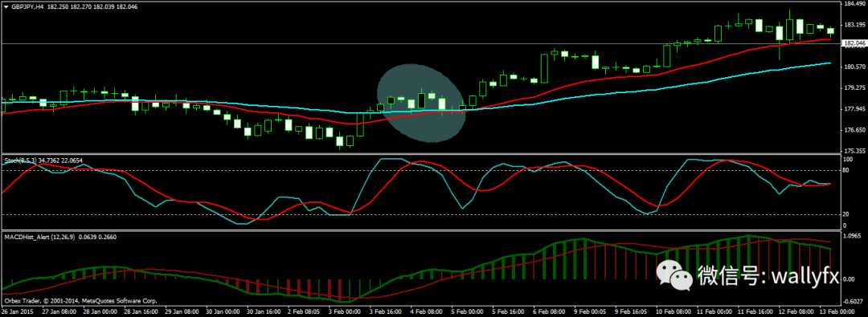Image resolution: width=868 pixels, height=317 pixels.
Task: Click the 176.650 price scale label
Action: click(x=854, y=130)
